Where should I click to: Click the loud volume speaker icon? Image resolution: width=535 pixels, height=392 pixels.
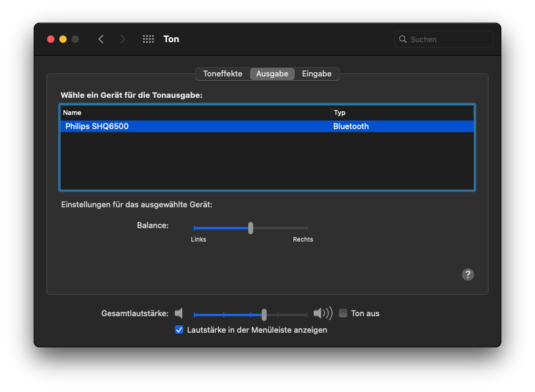tap(323, 313)
